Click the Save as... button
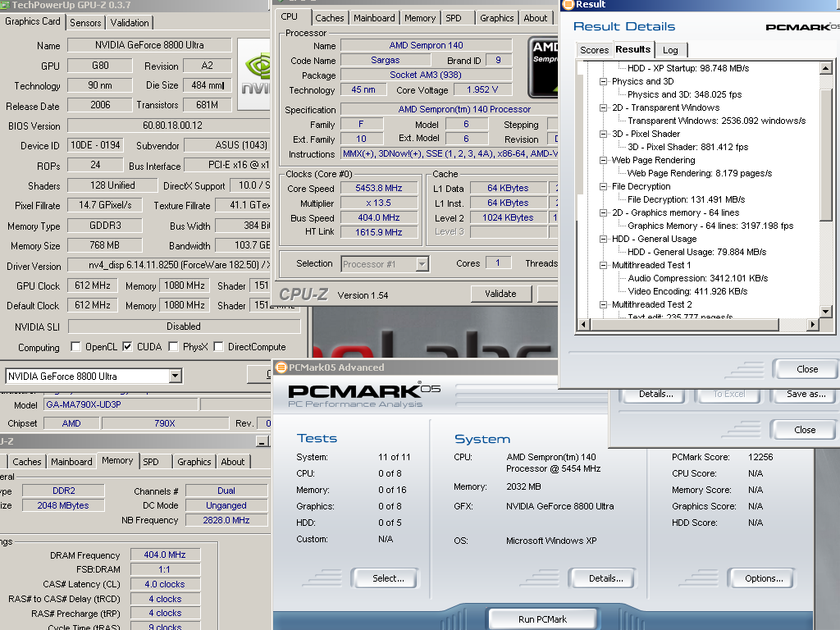 pyautogui.click(x=806, y=394)
